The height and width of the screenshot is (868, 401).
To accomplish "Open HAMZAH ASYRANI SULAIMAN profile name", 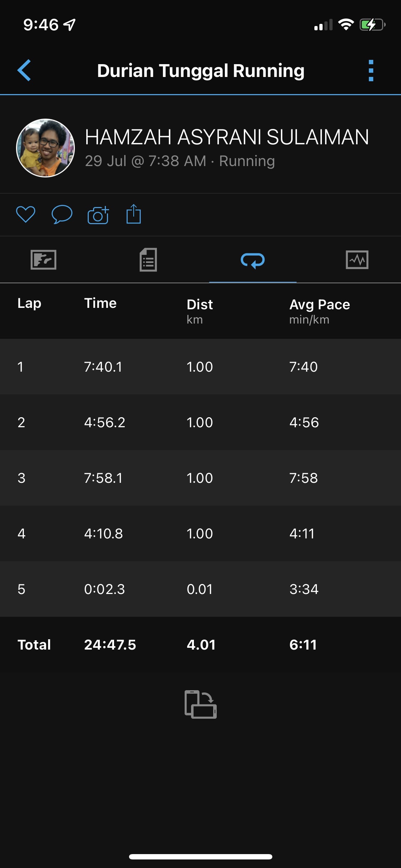I will (227, 137).
